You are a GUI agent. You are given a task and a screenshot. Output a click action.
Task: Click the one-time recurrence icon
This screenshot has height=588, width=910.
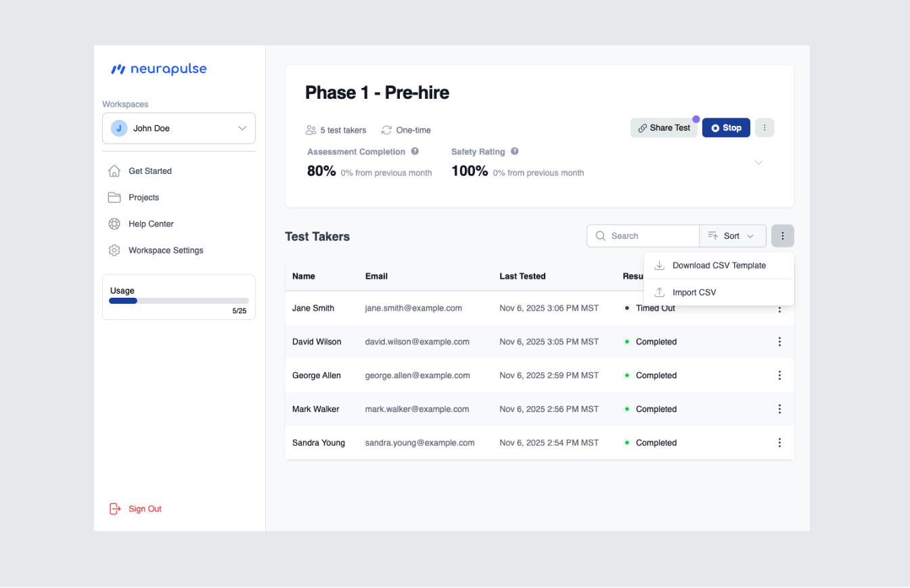386,130
